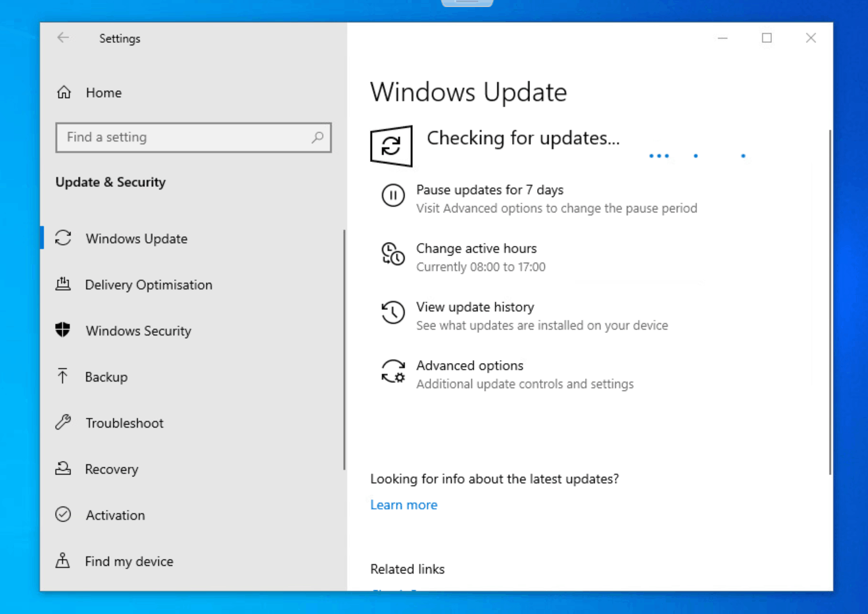The image size is (868, 614).
Task: Click the pause circle icon
Action: 393,195
